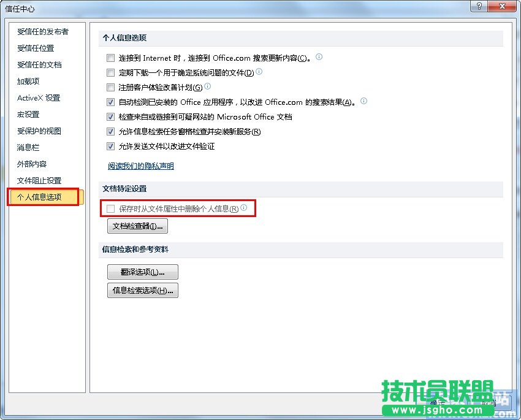Click info icon after 自动检测已安装的 Office 应用程序 option
The width and height of the screenshot is (521, 420).
click(363, 101)
